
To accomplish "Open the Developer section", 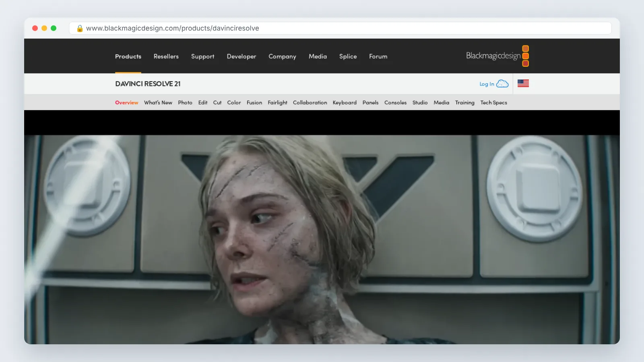I will [x=242, y=57].
